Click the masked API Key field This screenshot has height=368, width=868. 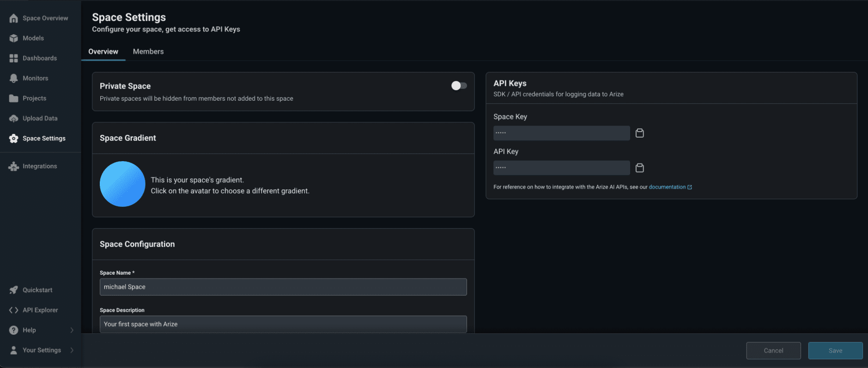(562, 168)
